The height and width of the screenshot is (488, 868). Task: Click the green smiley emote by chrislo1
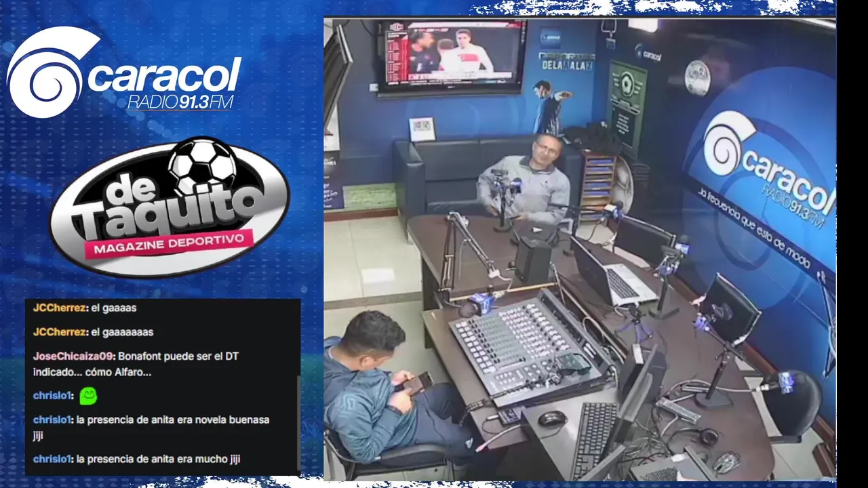point(88,395)
